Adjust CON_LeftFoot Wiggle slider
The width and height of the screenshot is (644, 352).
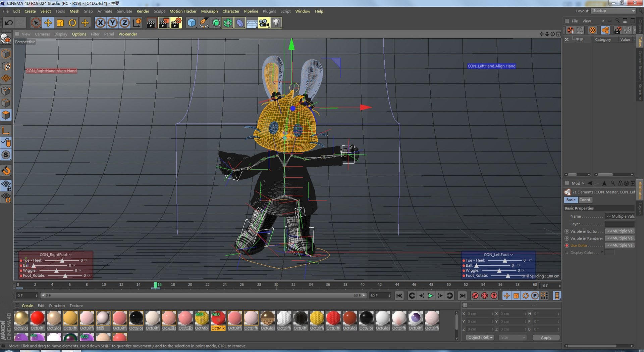(499, 270)
